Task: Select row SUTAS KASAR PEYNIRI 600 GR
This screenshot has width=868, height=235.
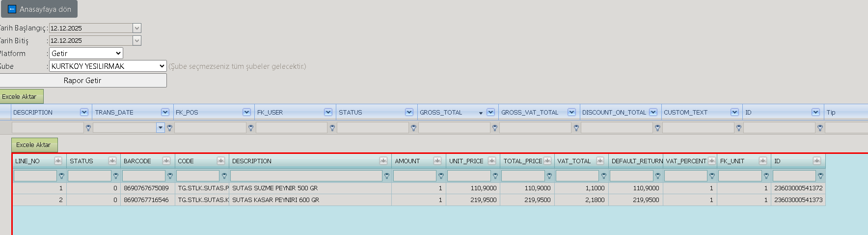Action: (419, 200)
